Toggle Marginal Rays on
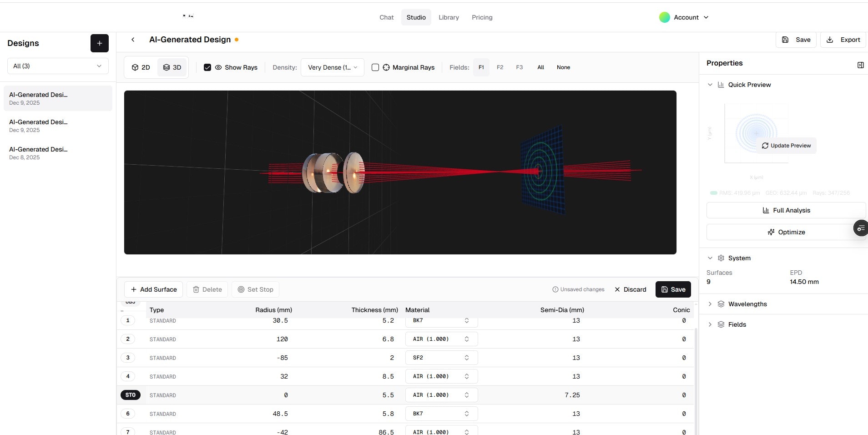The image size is (868, 435). (x=375, y=67)
